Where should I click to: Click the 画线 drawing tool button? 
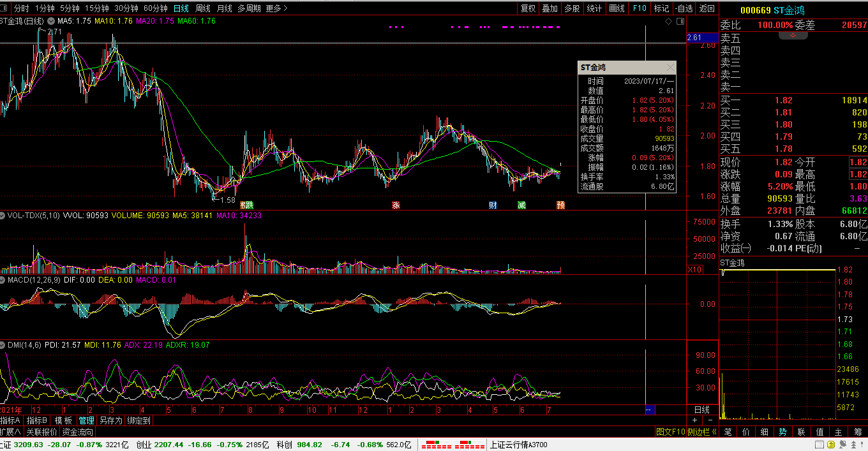click(617, 8)
